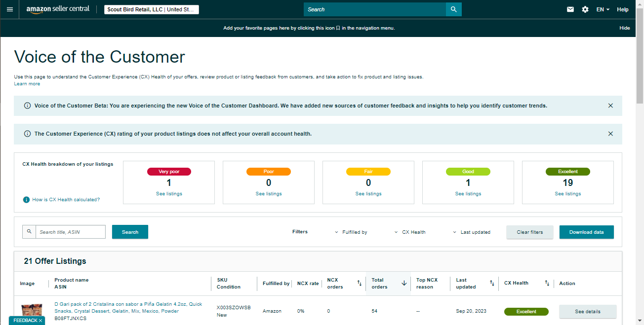Click Download data button
This screenshot has width=644, height=325.
coord(587,232)
